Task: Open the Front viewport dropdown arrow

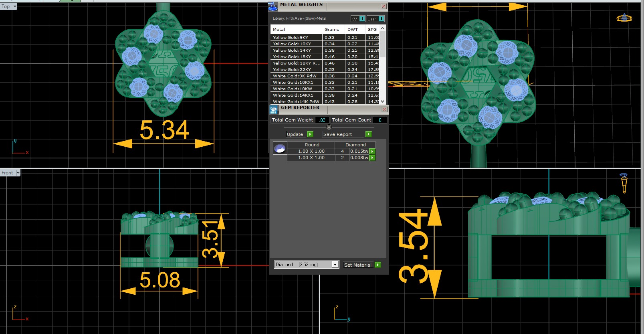Action: coord(18,173)
